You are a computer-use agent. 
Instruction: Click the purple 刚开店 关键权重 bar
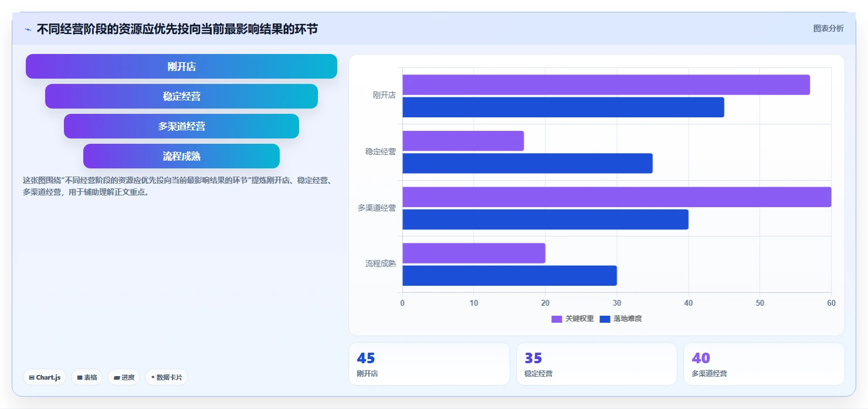(606, 84)
